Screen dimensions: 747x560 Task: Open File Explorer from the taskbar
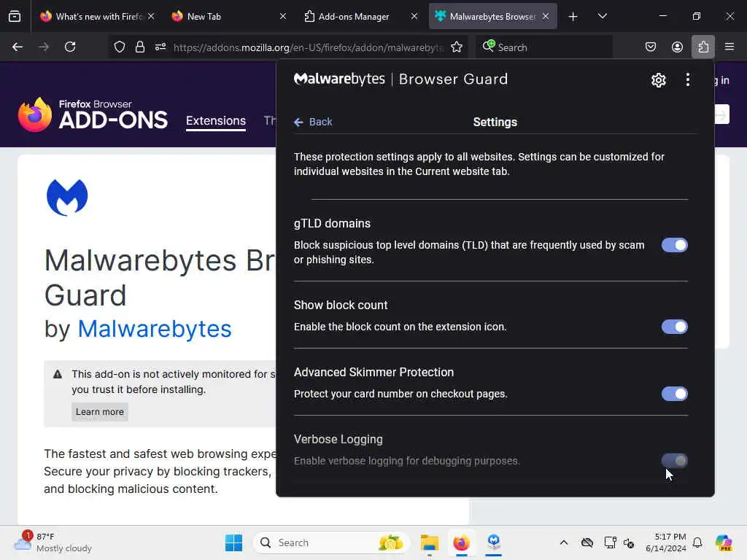click(x=429, y=542)
